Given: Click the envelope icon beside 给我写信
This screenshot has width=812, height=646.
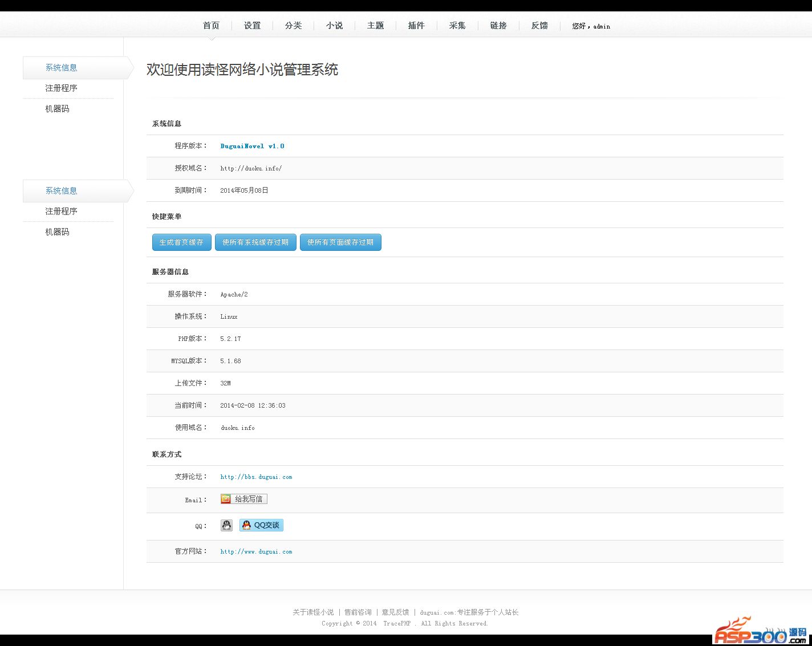Looking at the screenshot, I should [226, 499].
